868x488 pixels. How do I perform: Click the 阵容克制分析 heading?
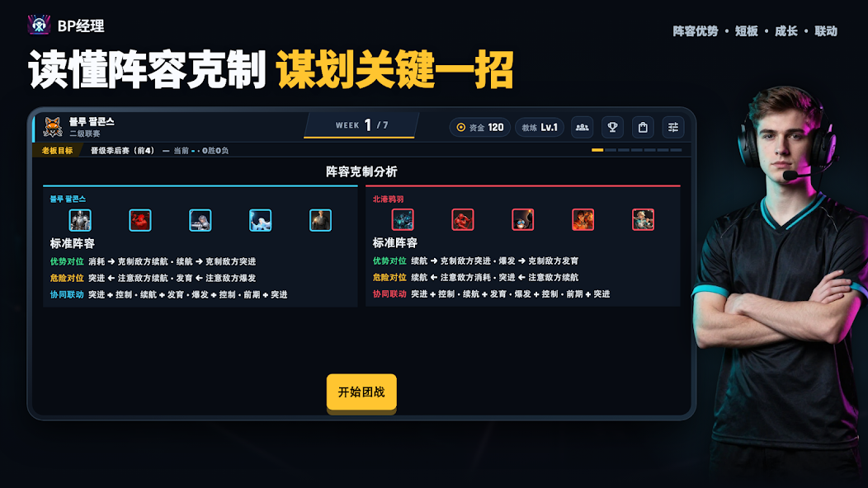pyautogui.click(x=361, y=171)
